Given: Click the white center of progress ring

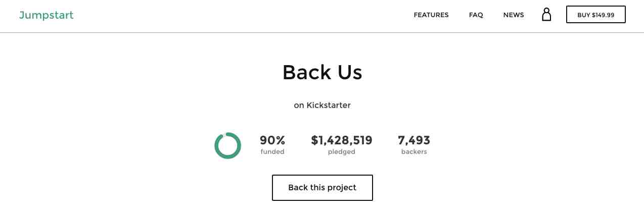Looking at the screenshot, I should 227,145.
